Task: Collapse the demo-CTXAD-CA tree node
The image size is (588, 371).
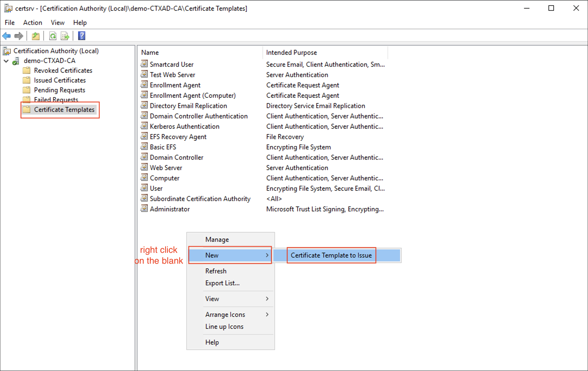Action: coord(6,61)
